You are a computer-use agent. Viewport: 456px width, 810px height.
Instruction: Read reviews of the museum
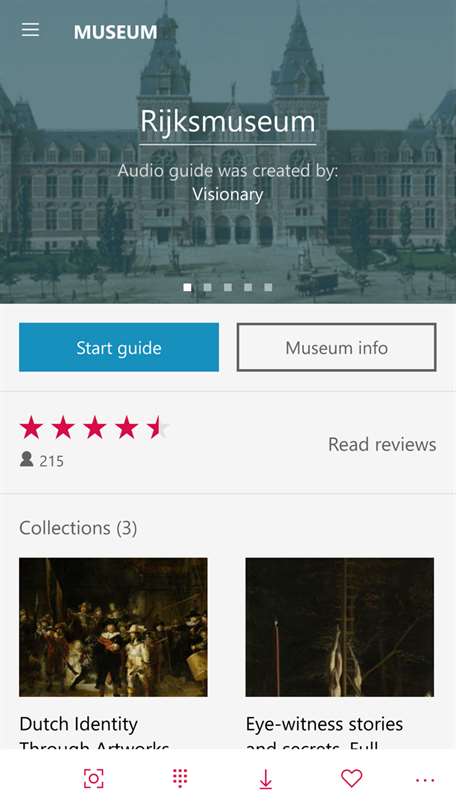(382, 444)
